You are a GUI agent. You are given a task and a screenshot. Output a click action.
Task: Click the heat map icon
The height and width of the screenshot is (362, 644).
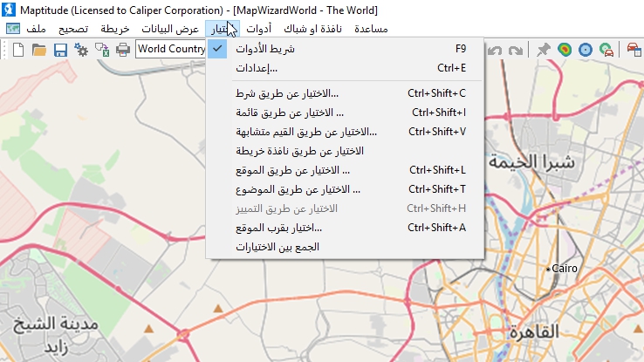565,50
